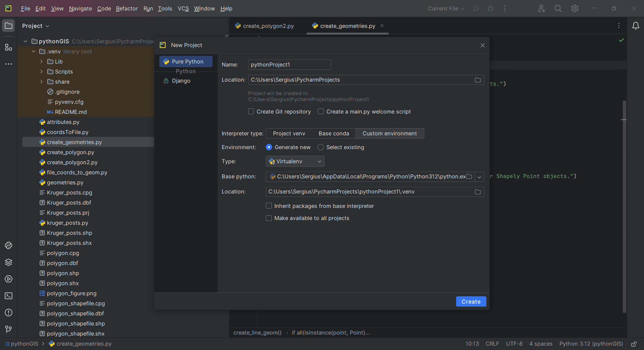Click the 4 spaces indent widget

tap(541, 344)
